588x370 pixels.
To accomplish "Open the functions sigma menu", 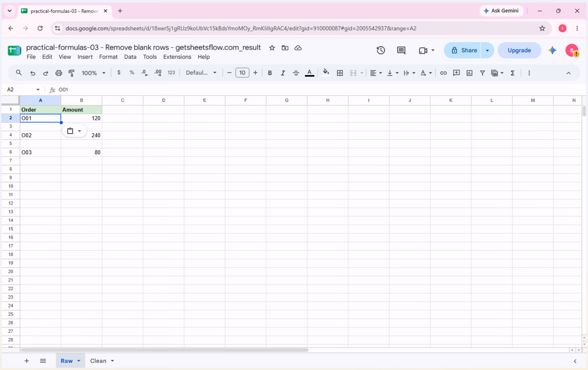I will (513, 73).
